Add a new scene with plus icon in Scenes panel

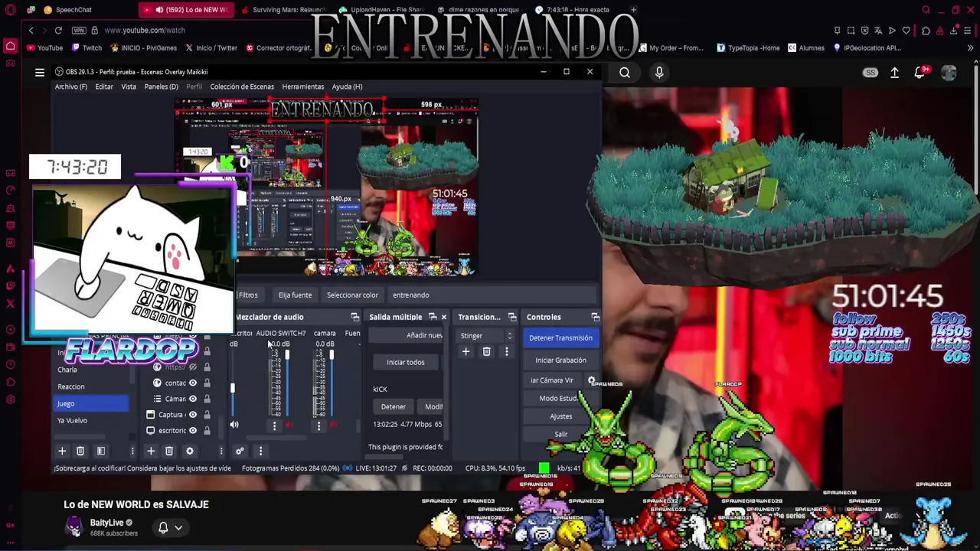pyautogui.click(x=62, y=451)
